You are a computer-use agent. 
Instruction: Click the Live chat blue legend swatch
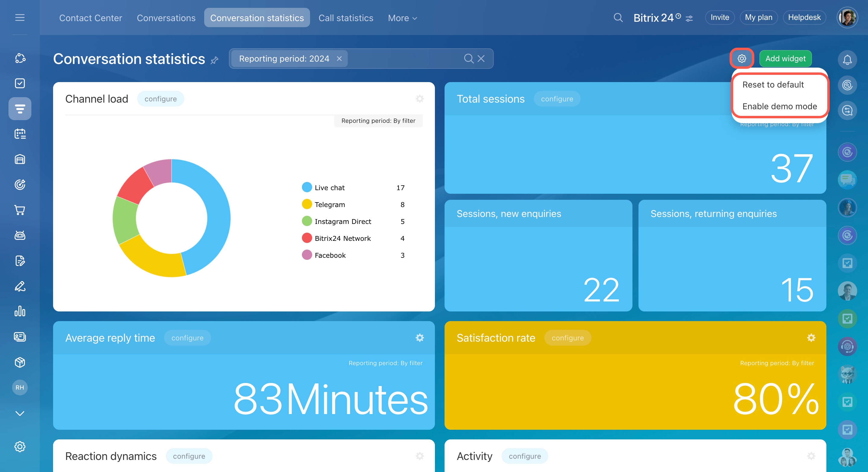pyautogui.click(x=307, y=187)
